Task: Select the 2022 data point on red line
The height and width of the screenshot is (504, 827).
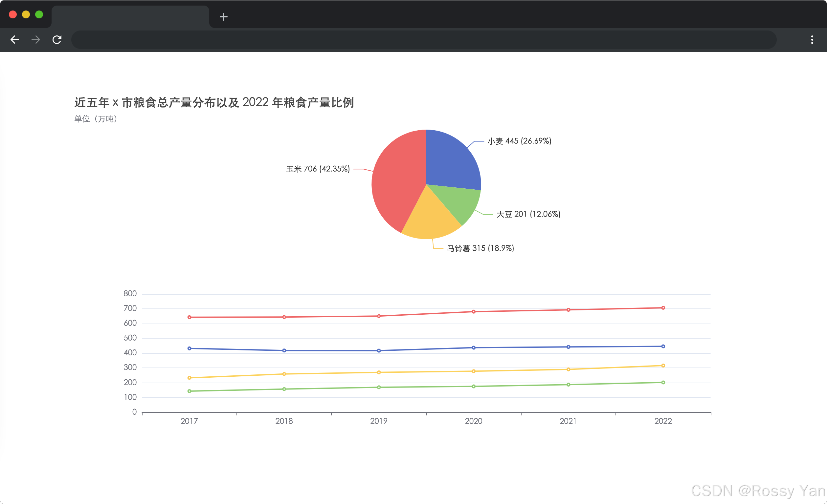Action: [x=663, y=307]
